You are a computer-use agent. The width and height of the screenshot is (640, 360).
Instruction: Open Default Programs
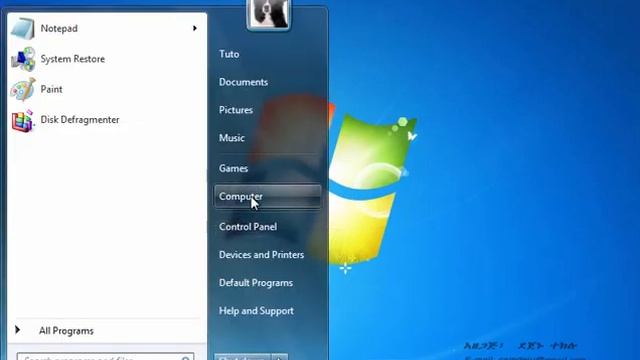256,283
